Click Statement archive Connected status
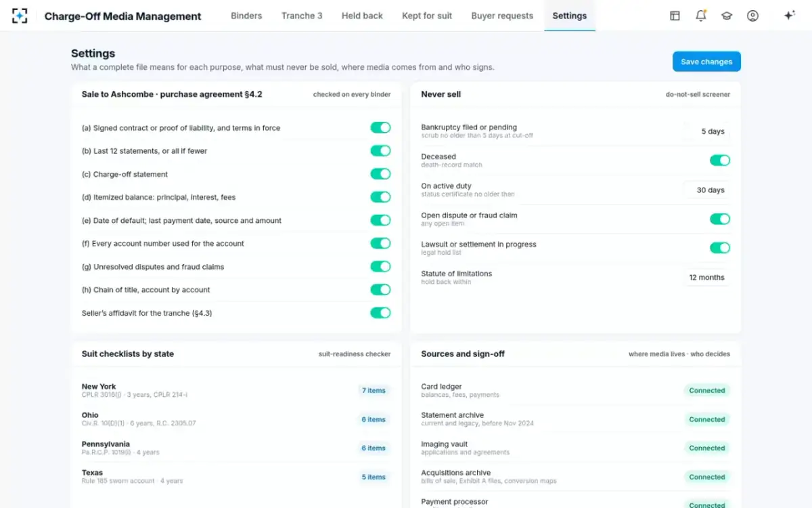This screenshot has height=508, width=812. [x=707, y=419]
